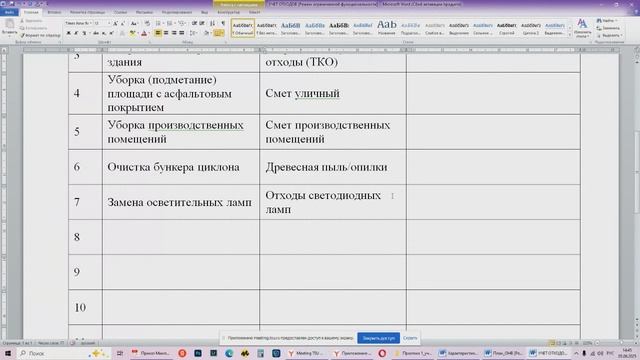Click the Sort icon in Paragraph group
The height and width of the screenshot is (360, 640).
pos(213,24)
